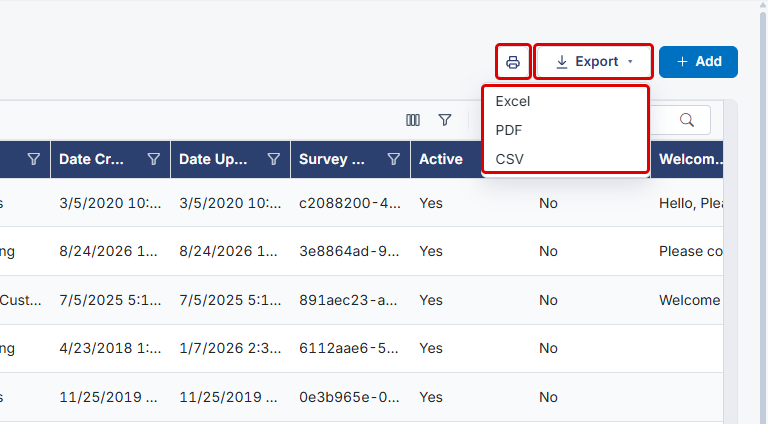Click the blue Add button

(698, 62)
